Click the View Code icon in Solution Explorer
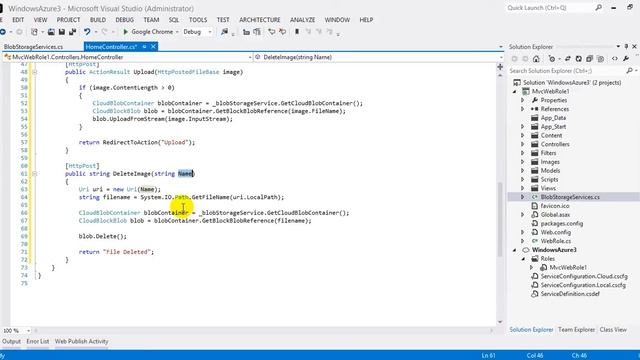This screenshot has height=360, width=640. pos(615,59)
